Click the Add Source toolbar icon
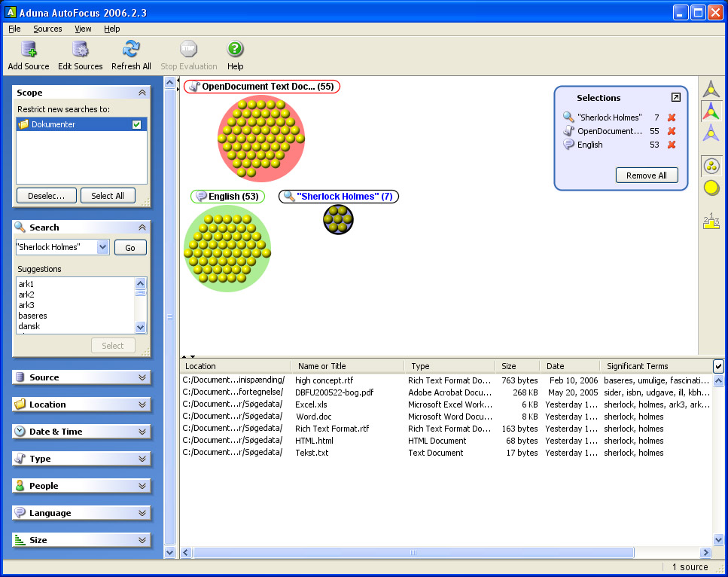The height and width of the screenshot is (577, 728). (29, 50)
